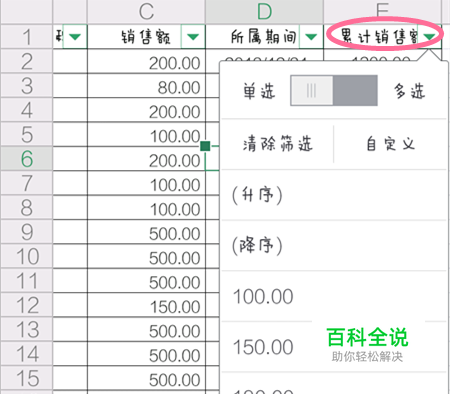Open the 销售额 column filter arrow
Viewport: 450px width, 394px height.
coord(193,37)
